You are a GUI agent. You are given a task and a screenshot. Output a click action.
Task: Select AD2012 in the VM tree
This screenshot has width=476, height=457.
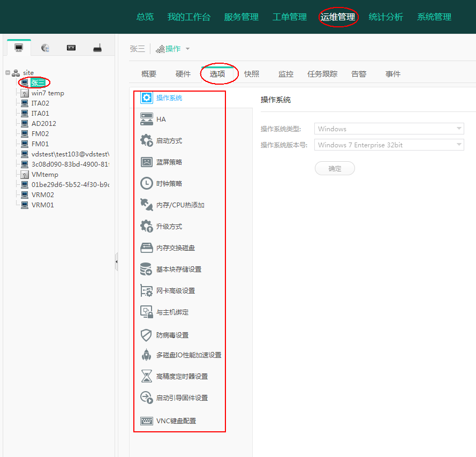tap(44, 124)
